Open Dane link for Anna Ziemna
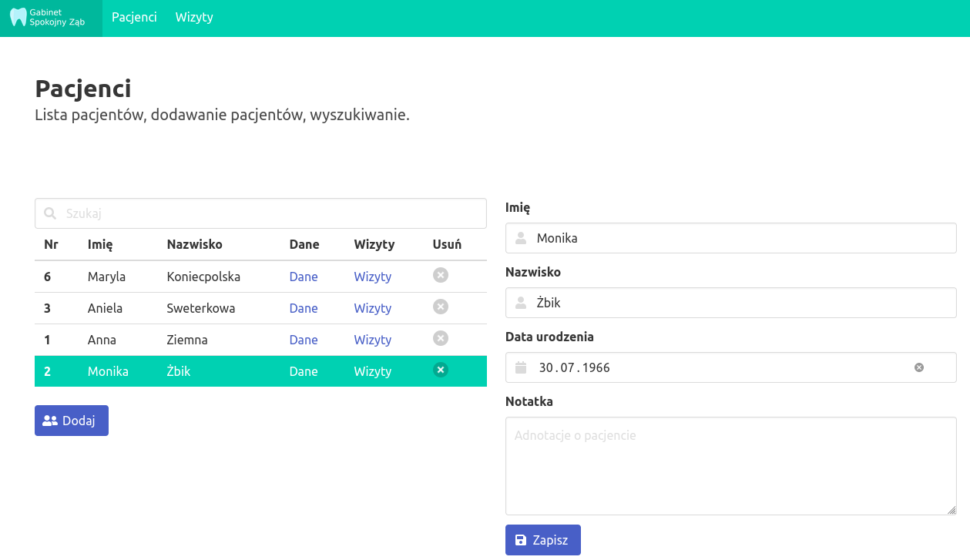 [304, 340]
